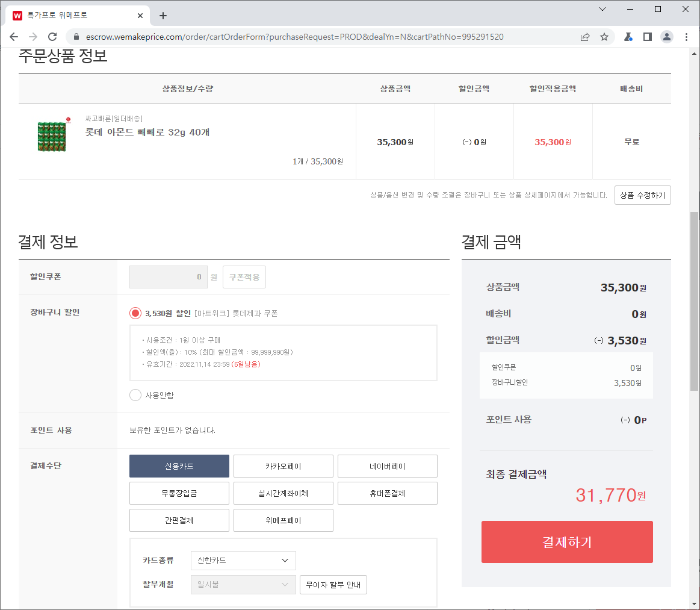Click the 상품 수정하기 button

pyautogui.click(x=642, y=195)
